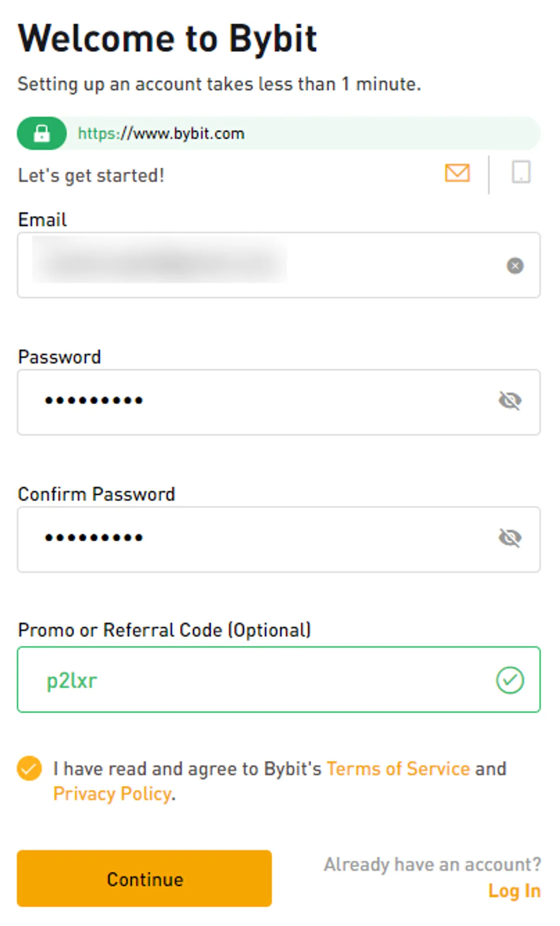Click into the Email input field
The height and width of the screenshot is (926, 560).
click(x=279, y=265)
